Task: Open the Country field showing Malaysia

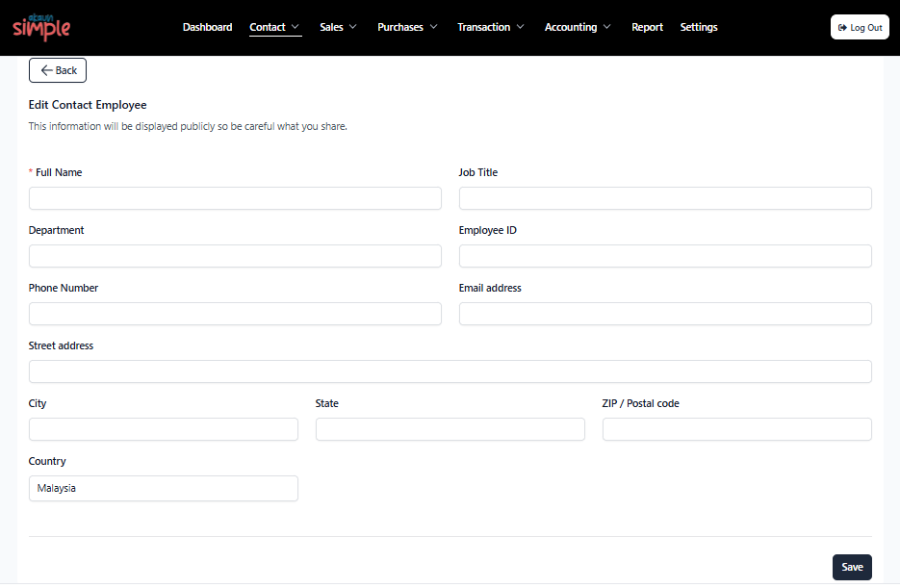Action: [164, 488]
